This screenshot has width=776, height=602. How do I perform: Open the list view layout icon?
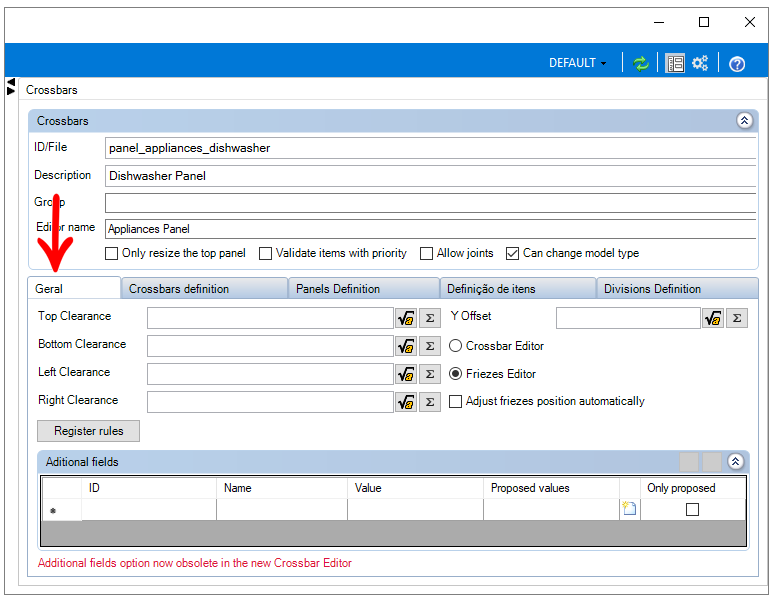[x=675, y=63]
